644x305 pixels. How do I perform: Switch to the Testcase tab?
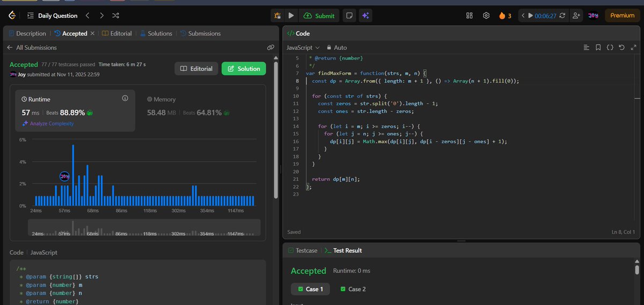click(x=302, y=250)
